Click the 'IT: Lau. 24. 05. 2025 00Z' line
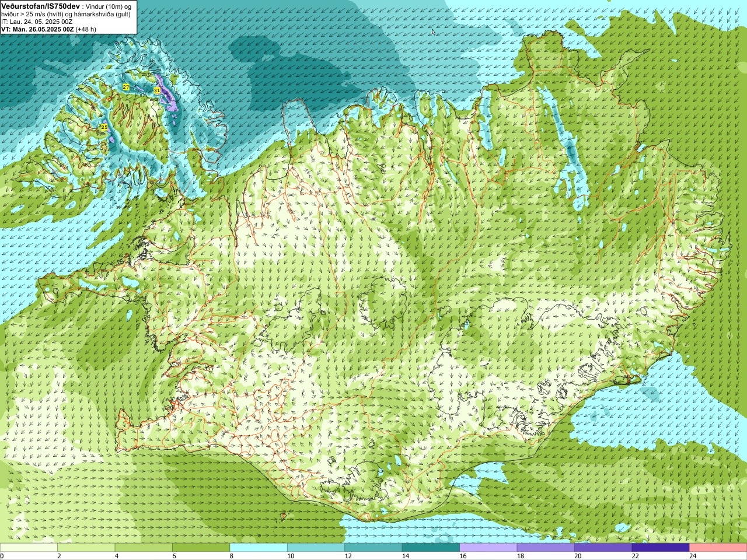Viewport: 747px width, 560px height. [37, 22]
